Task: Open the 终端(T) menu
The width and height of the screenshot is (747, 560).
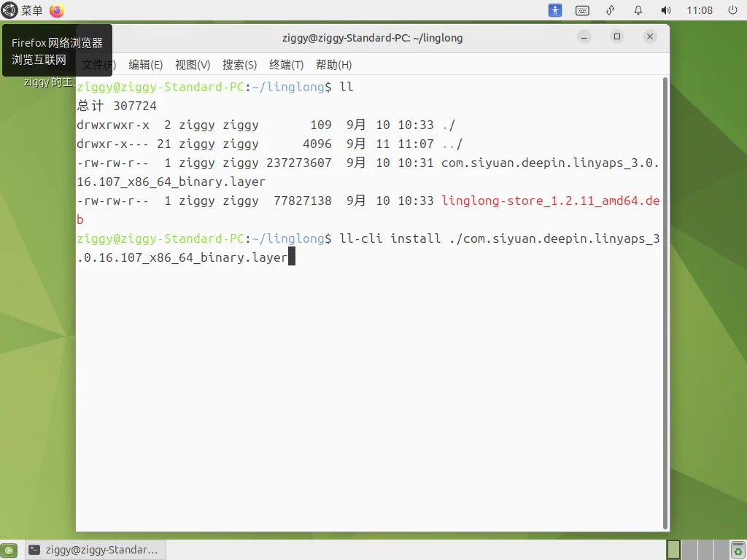Action: (286, 65)
